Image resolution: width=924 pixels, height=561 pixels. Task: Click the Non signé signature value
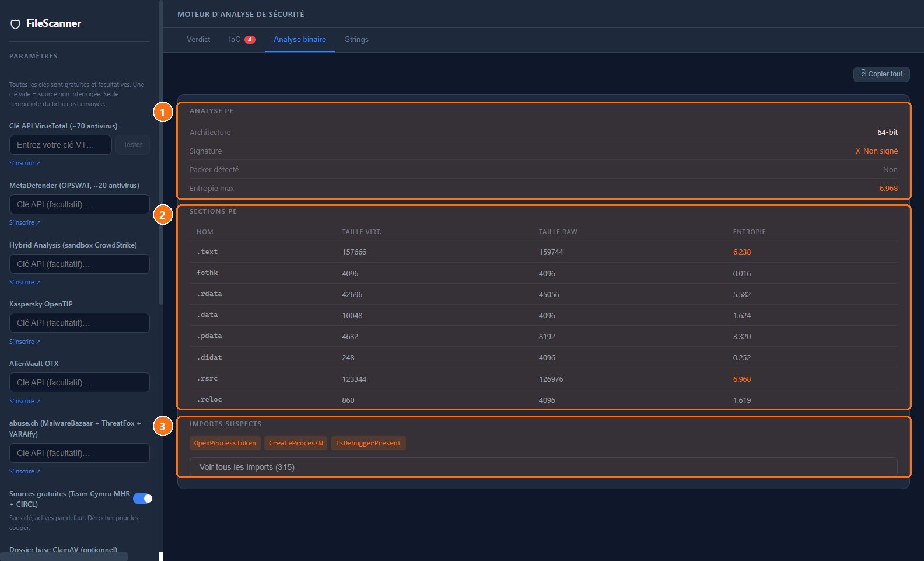click(x=876, y=151)
